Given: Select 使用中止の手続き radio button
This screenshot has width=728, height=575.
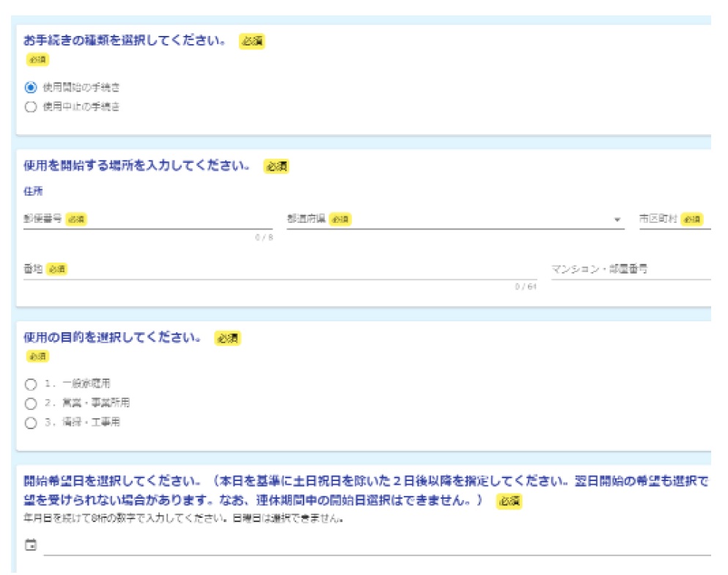Looking at the screenshot, I should point(31,107).
